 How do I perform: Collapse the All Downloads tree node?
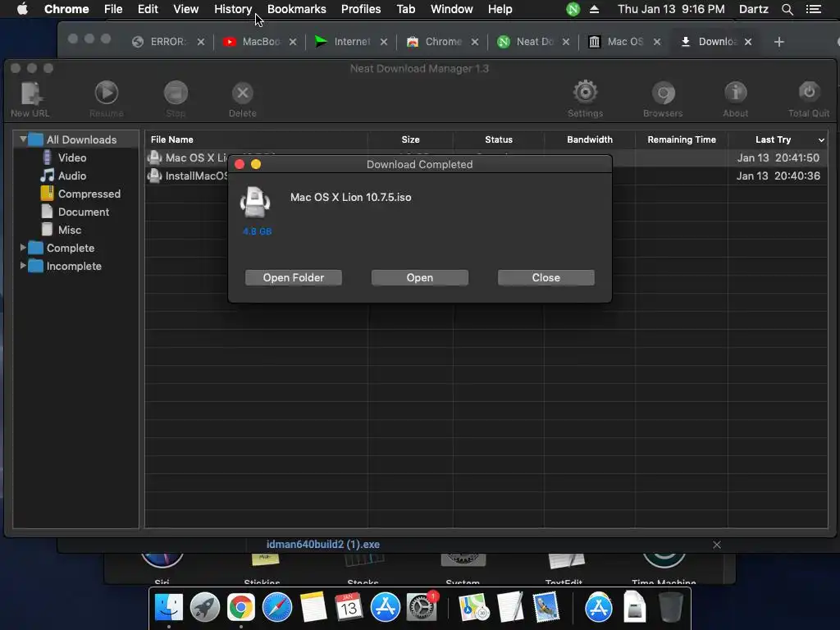tap(23, 139)
